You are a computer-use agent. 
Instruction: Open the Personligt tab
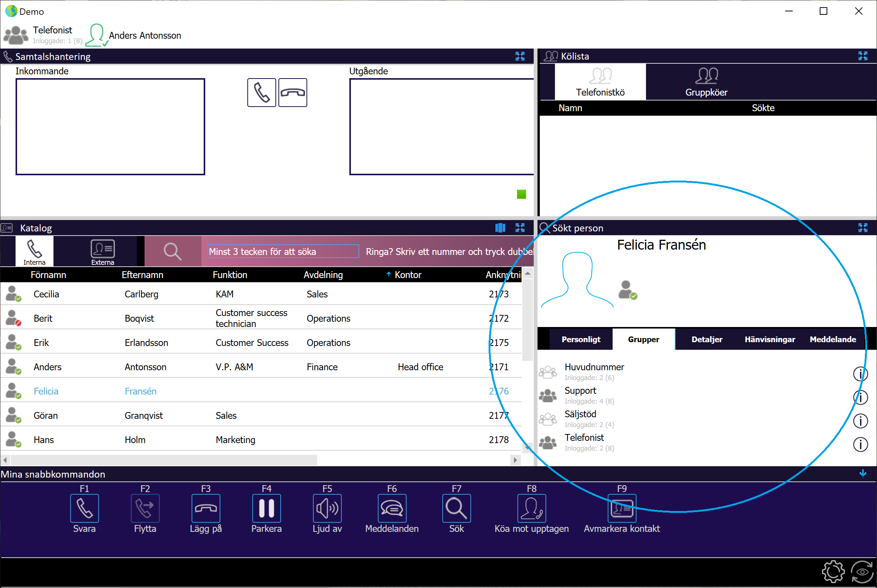coord(581,339)
